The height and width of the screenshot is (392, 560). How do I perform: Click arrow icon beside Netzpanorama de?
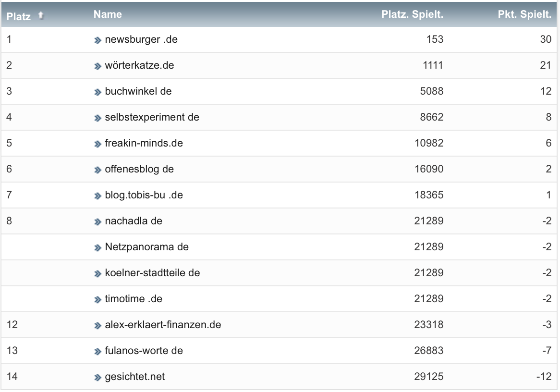[97, 247]
